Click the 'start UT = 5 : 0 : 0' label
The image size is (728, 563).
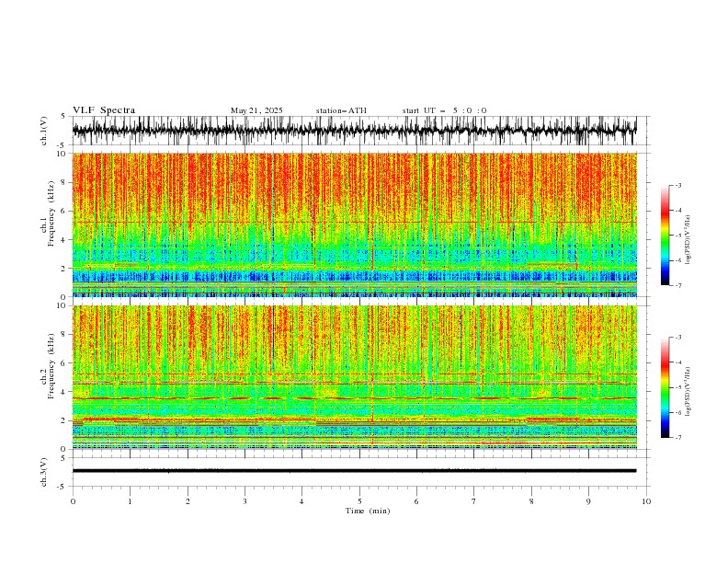[x=444, y=110]
